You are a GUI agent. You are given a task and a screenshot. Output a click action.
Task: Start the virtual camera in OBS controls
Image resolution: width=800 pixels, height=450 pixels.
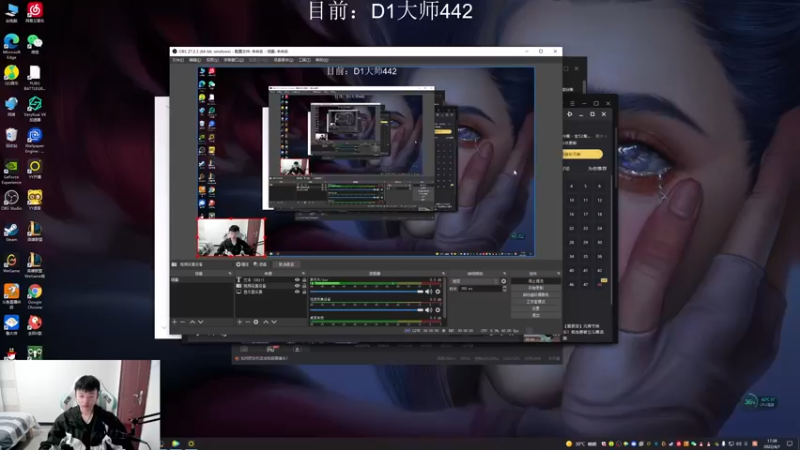[536, 295]
